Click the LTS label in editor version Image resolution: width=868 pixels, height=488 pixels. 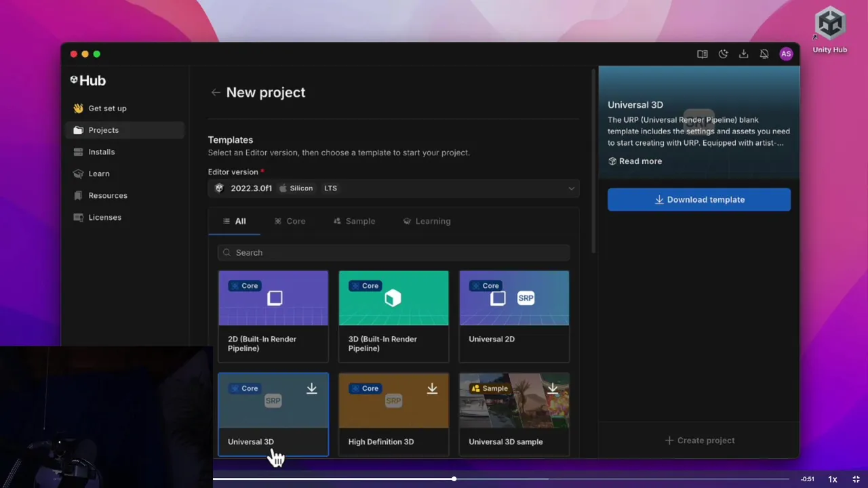click(330, 188)
